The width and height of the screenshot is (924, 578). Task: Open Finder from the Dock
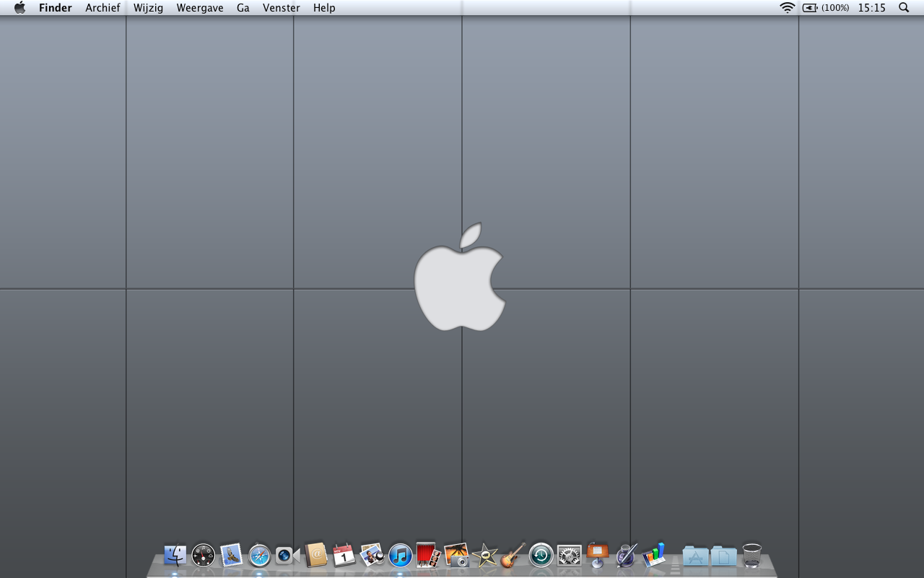pyautogui.click(x=175, y=555)
